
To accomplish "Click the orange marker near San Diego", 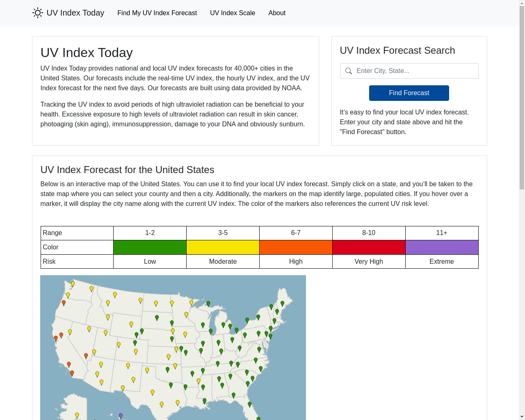I will [x=72, y=373].
